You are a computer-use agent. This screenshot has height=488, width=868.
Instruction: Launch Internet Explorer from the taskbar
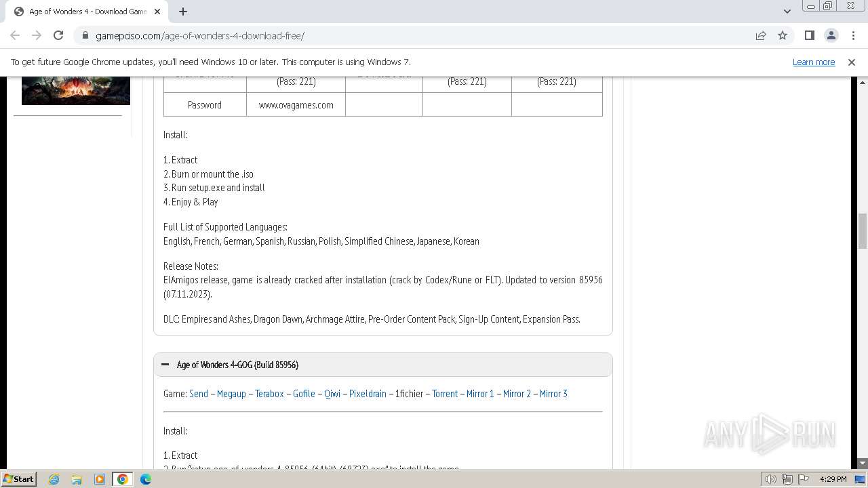54,479
